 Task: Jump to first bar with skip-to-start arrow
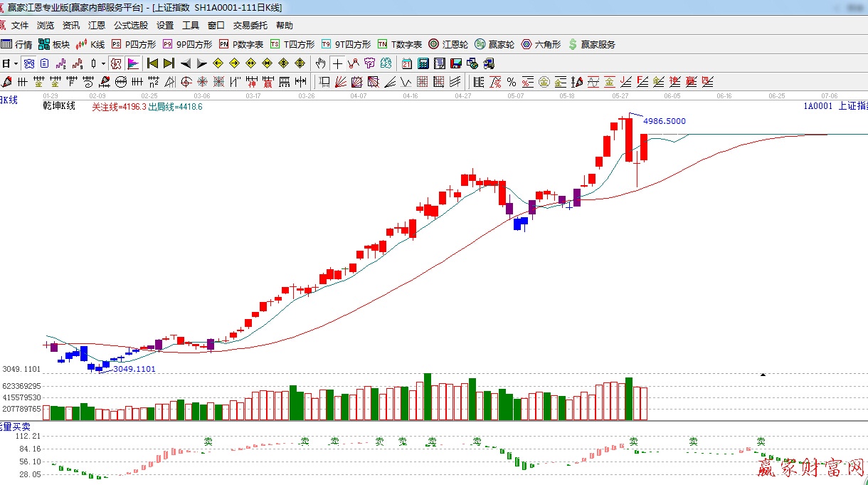152,63
